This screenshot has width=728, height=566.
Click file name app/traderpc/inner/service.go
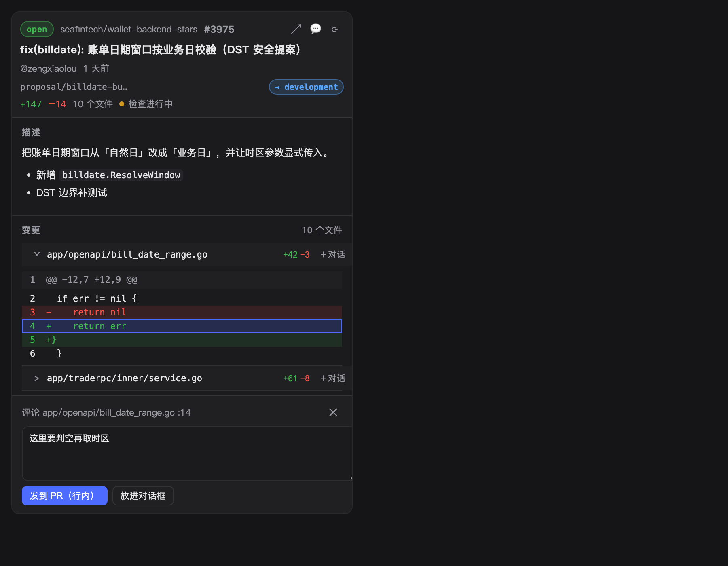tap(125, 378)
